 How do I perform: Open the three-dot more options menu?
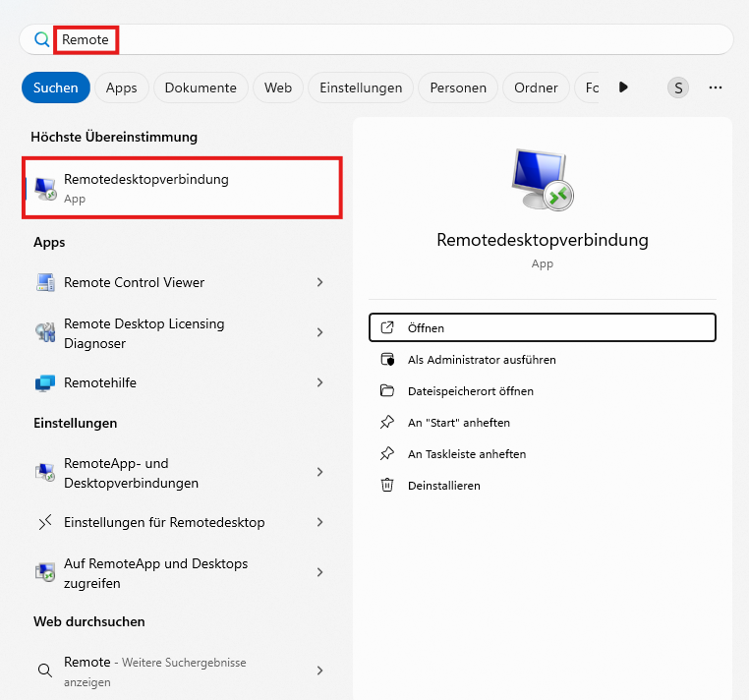tap(715, 87)
